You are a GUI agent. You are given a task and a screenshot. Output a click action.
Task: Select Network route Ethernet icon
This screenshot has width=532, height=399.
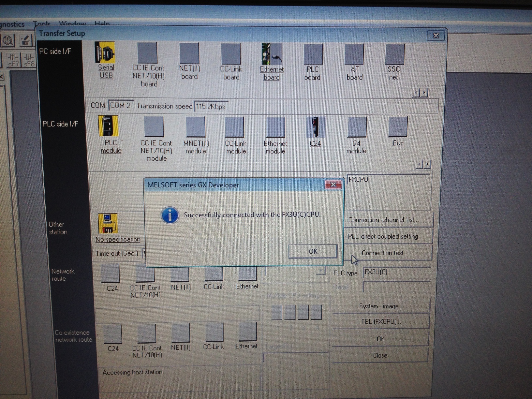point(247,273)
